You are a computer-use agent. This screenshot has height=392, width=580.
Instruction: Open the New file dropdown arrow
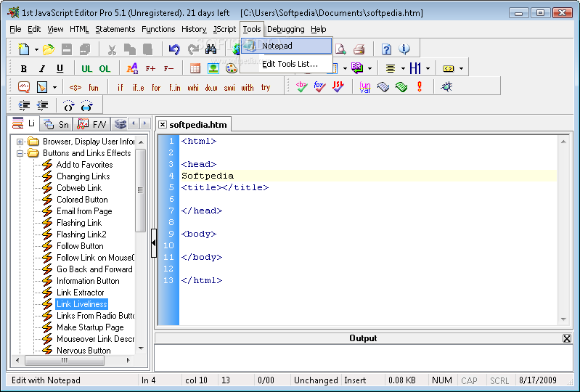(36, 49)
